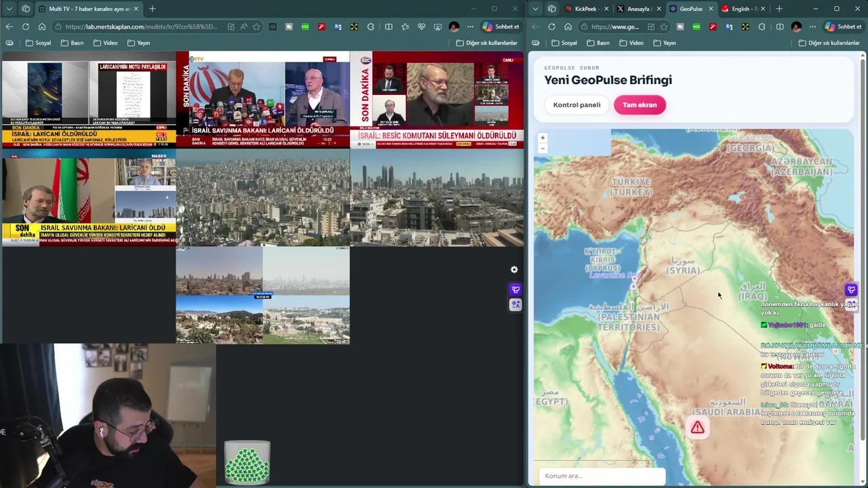
Task: Select the Haber Son Dakika stream
Action: click(x=88, y=197)
